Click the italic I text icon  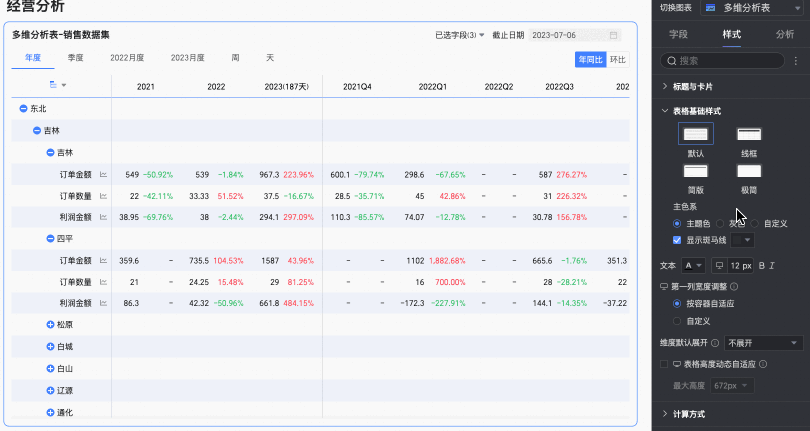(773, 265)
